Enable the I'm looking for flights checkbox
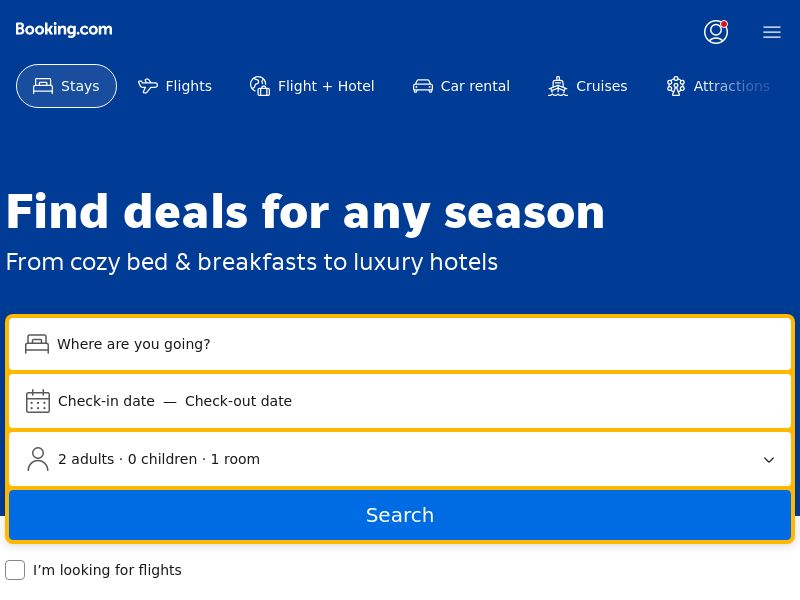 (15, 570)
